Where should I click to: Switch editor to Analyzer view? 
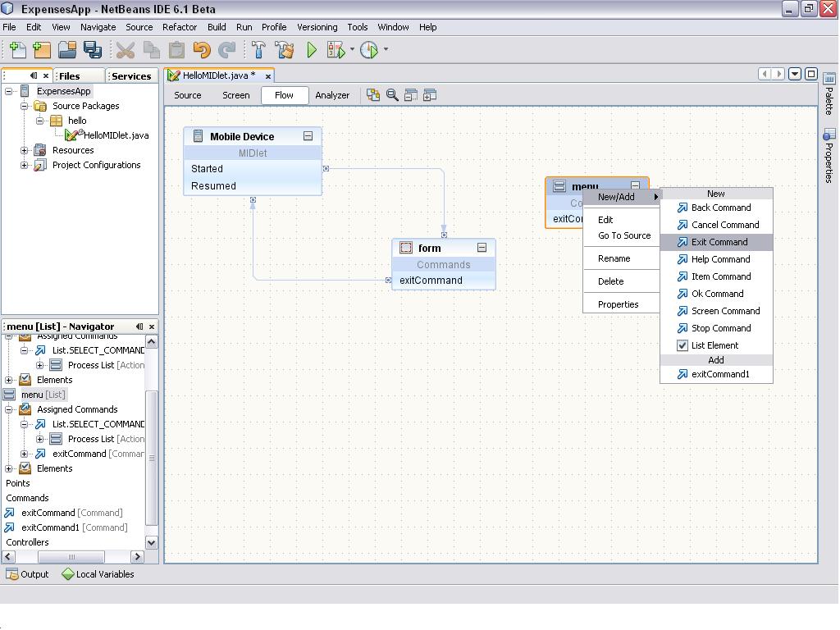332,95
